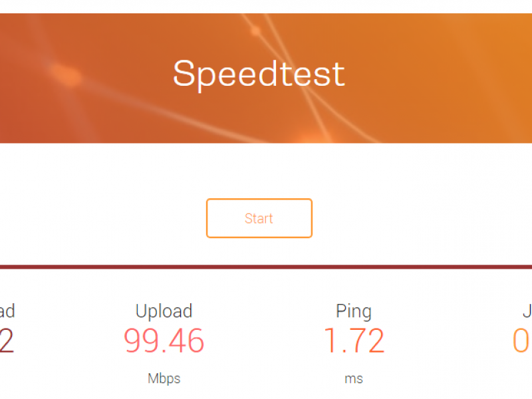Click the Upload label

164,311
